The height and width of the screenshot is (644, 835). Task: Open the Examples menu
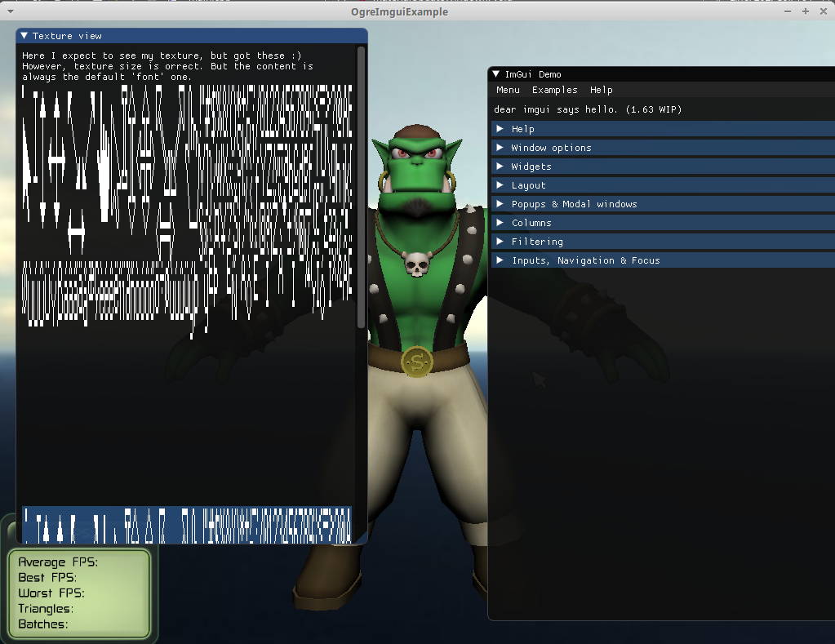554,90
